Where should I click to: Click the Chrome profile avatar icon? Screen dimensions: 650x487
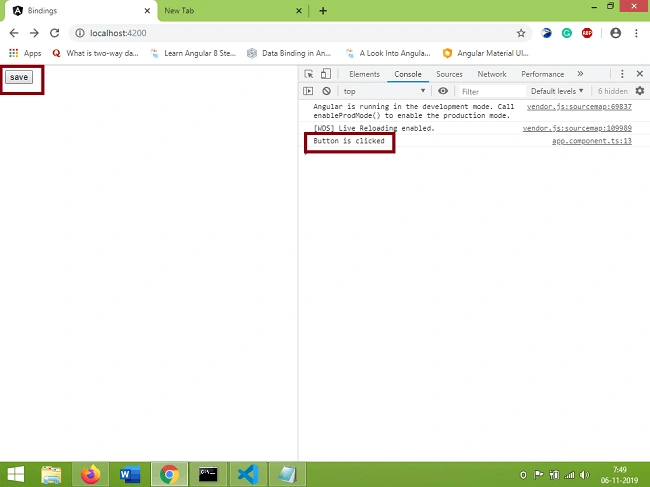[x=616, y=33]
